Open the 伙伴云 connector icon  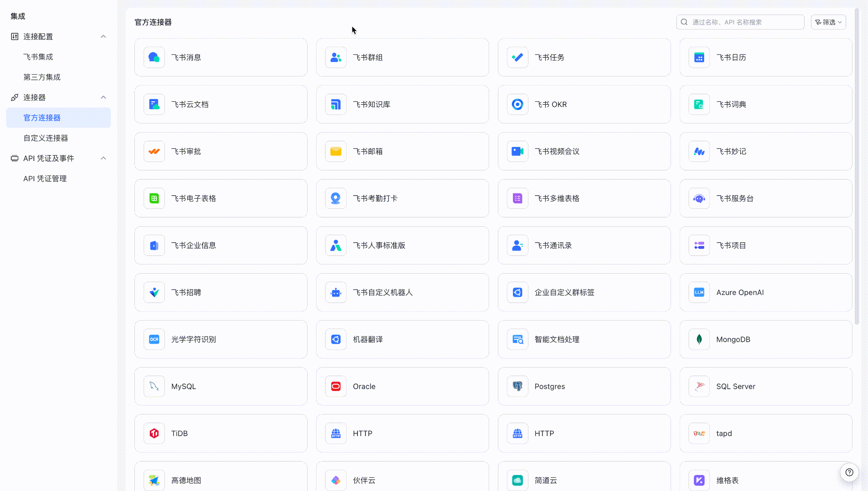click(336, 480)
